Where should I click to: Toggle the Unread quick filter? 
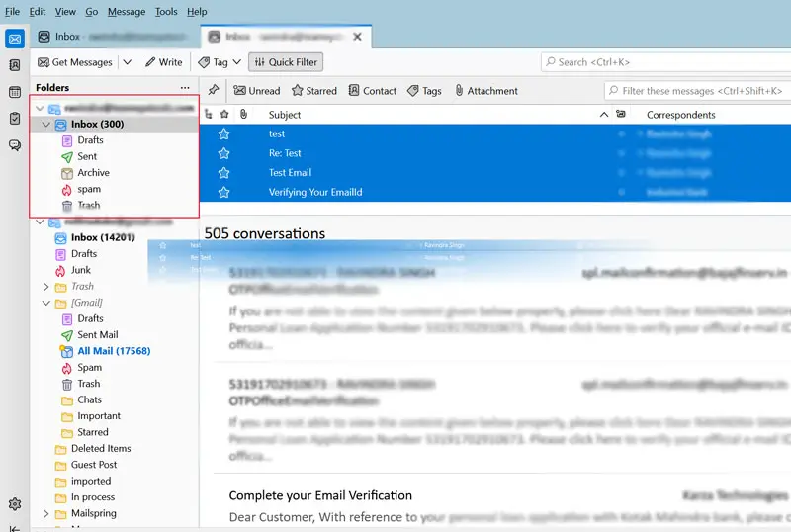pyautogui.click(x=257, y=91)
